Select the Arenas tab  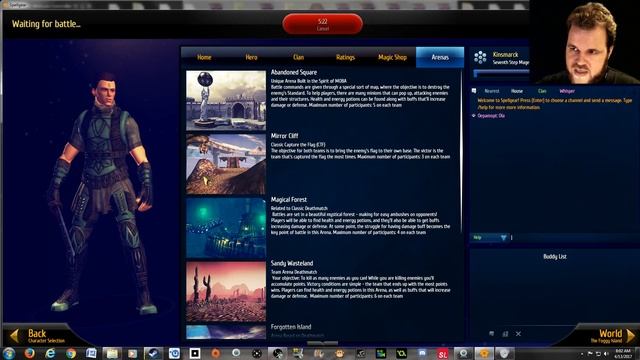(x=440, y=58)
